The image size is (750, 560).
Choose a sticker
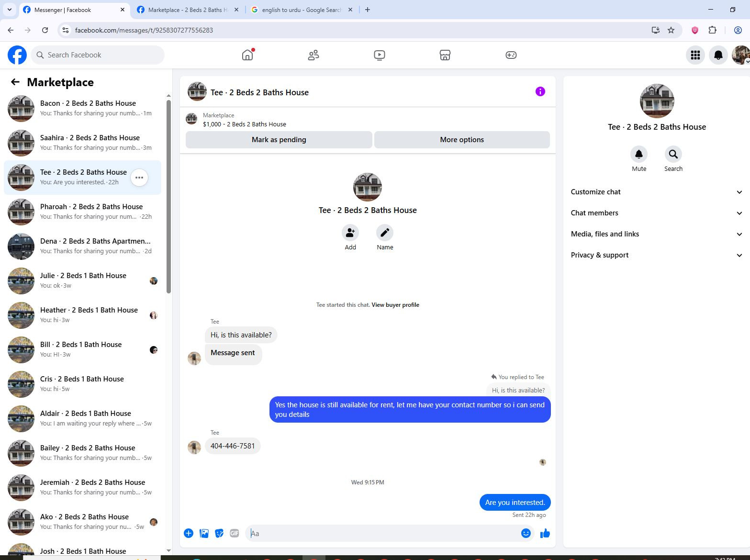[x=219, y=533]
